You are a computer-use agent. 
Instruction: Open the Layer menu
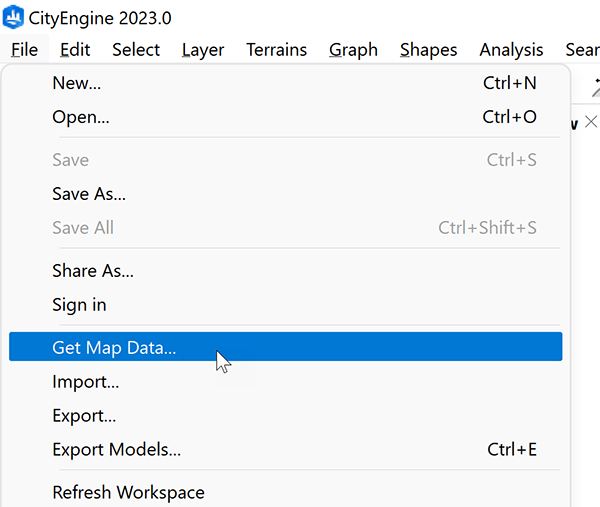(x=203, y=50)
